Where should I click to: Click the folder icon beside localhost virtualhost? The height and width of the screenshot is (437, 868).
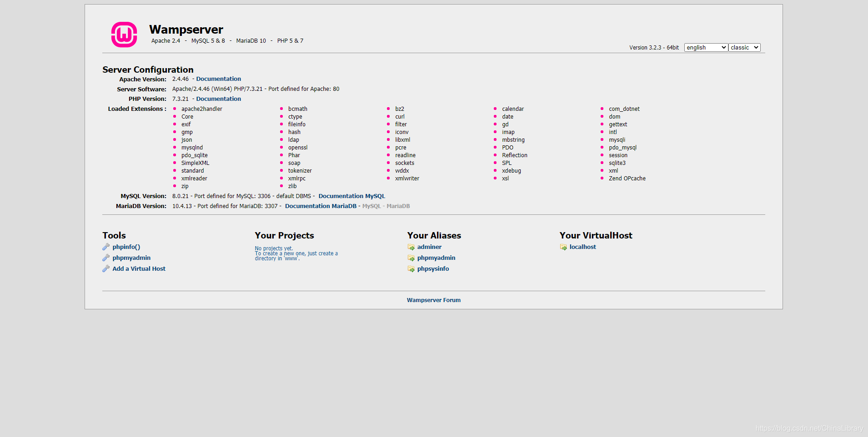click(563, 247)
